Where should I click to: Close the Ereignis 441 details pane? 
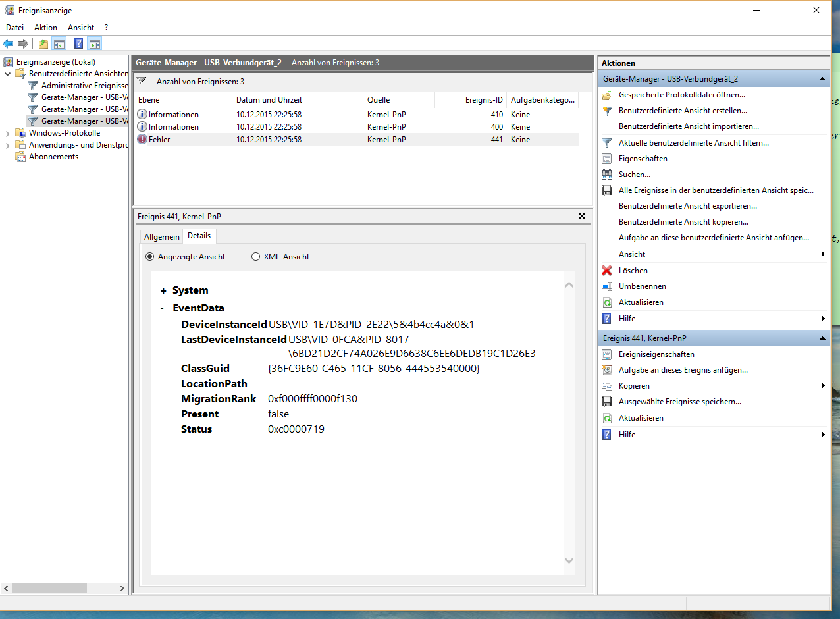581,216
